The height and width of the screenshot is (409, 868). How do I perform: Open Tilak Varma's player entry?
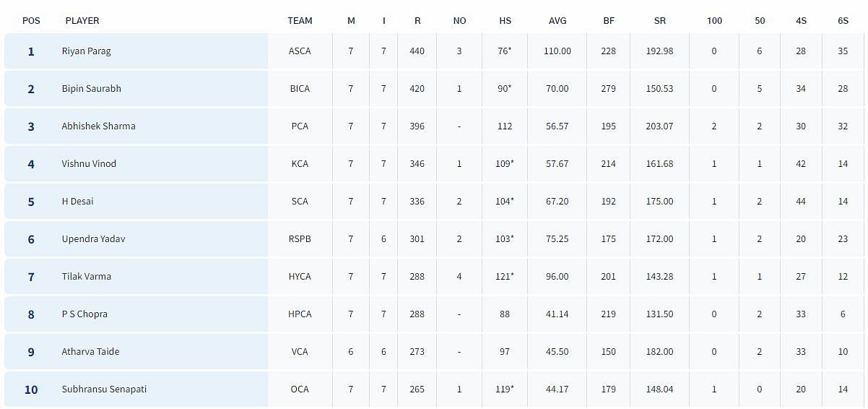point(86,277)
